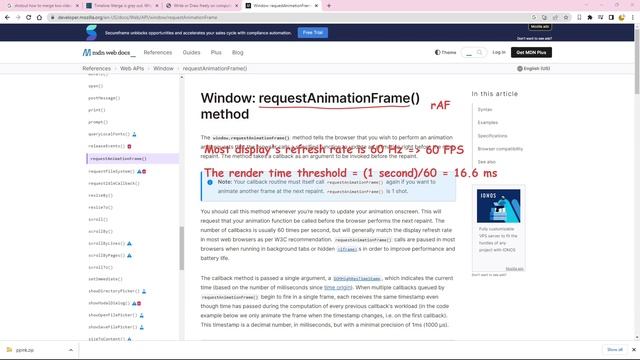The image size is (640, 360).
Task: Select setImmediate() in the sidebar
Action: coord(105,279)
